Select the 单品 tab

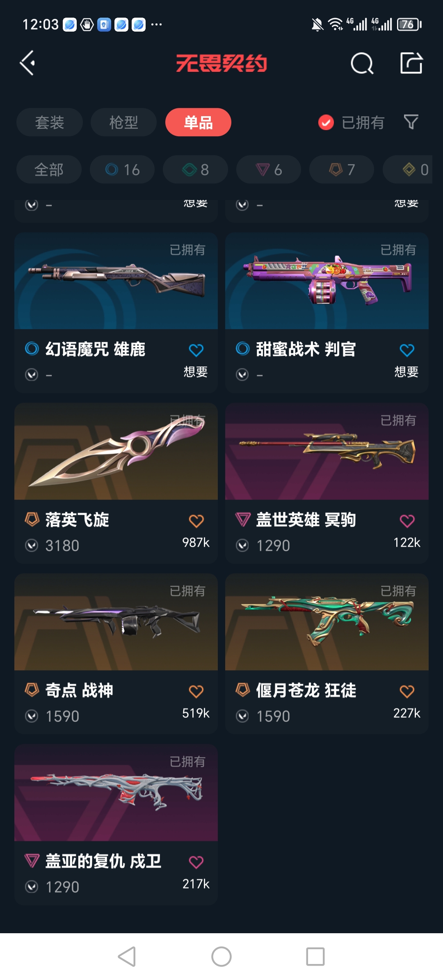coord(198,122)
